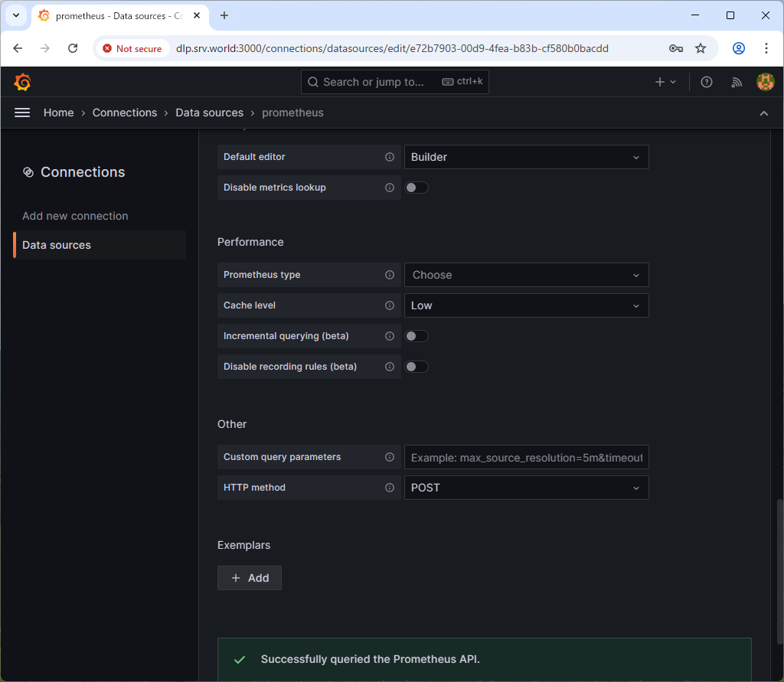Click the browser forward arrow
The width and height of the screenshot is (784, 682).
(x=45, y=48)
